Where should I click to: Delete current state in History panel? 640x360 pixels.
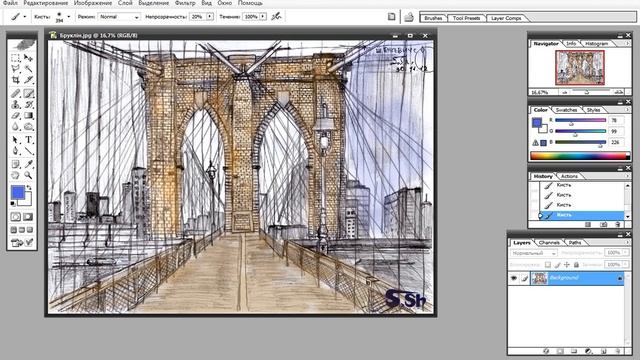coord(618,224)
